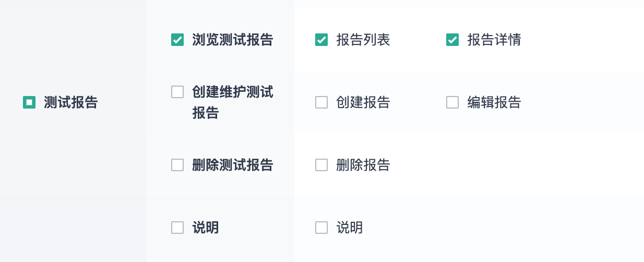
Task: Check the 编辑报告 checkbox
Action: click(x=452, y=102)
